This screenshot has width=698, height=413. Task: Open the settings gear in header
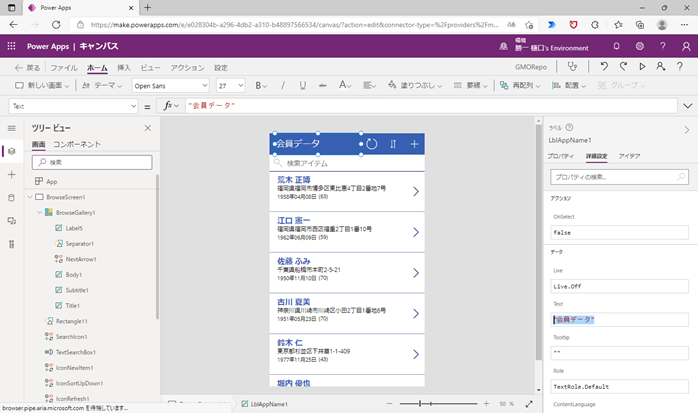tap(640, 46)
